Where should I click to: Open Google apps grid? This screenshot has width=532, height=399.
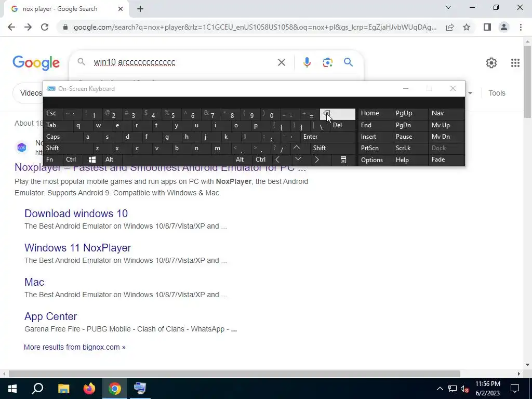515,63
